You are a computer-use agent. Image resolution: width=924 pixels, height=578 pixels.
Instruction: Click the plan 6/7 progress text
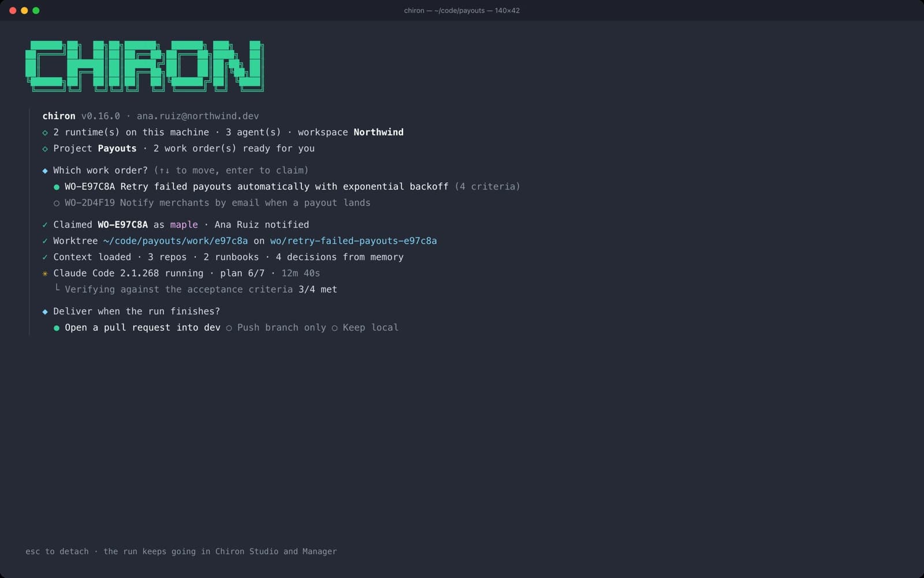242,273
